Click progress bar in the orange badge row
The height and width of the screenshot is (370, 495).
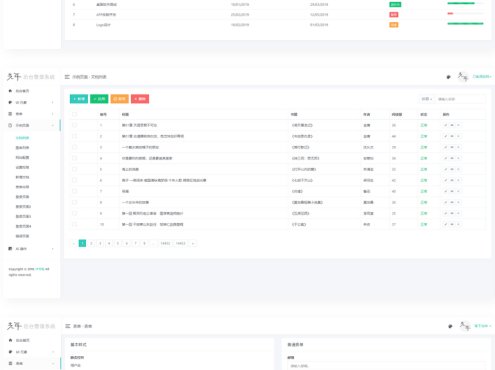coord(466,24)
